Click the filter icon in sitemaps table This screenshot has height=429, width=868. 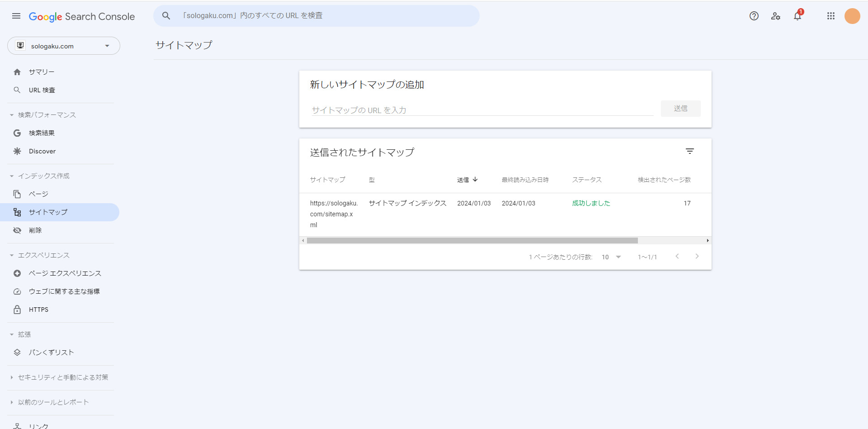coord(689,152)
